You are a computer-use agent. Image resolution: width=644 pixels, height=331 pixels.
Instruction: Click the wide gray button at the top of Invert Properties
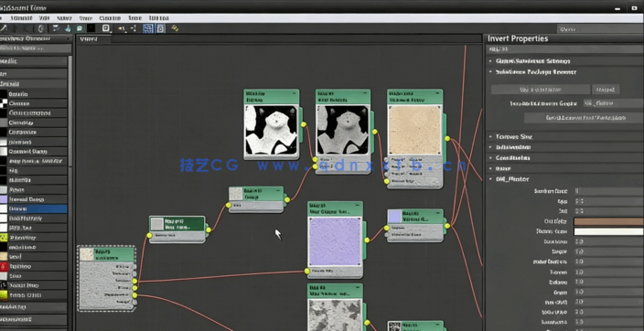coord(541,90)
